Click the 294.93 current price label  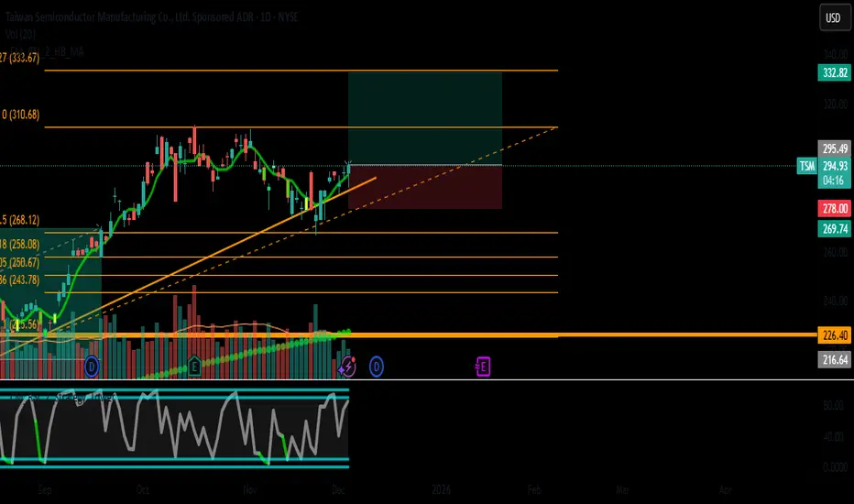pos(835,166)
